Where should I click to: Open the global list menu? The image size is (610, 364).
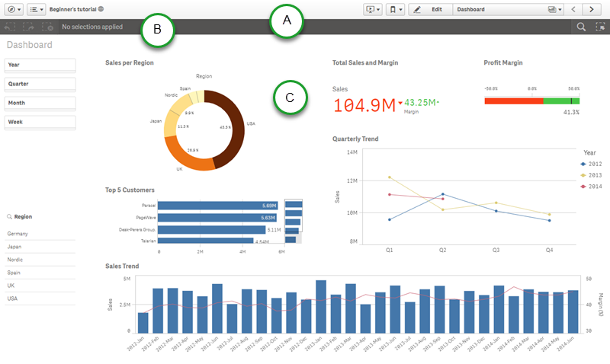tap(36, 9)
